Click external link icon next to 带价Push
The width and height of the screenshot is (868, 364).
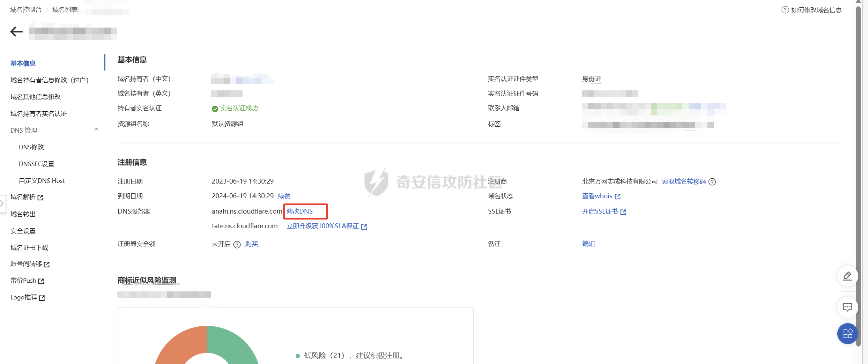pos(41,281)
